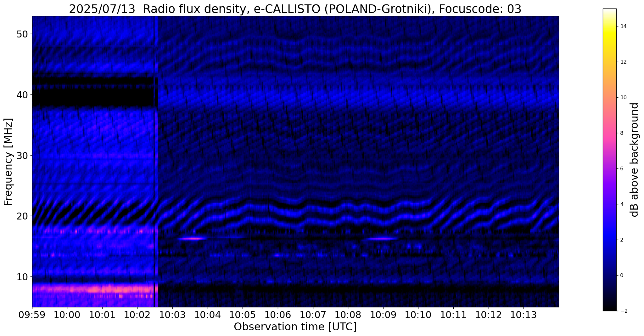Click the 10:13 time tick label
This screenshot has width=644, height=336.
[524, 315]
